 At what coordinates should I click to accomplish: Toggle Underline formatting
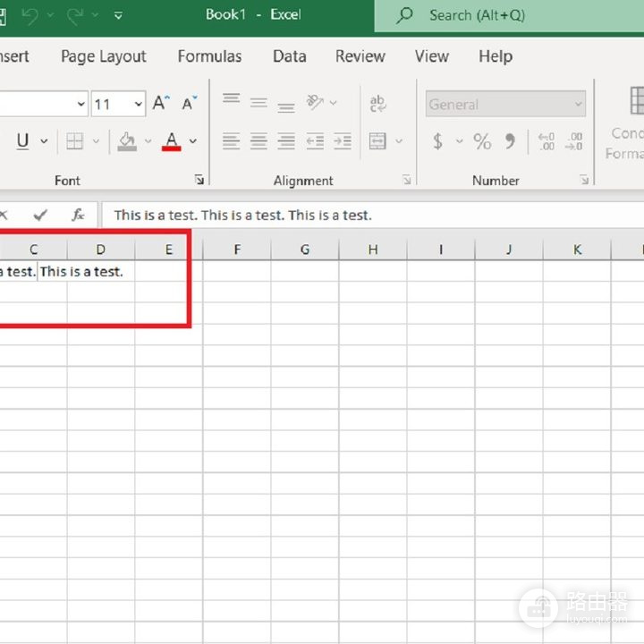click(x=22, y=141)
